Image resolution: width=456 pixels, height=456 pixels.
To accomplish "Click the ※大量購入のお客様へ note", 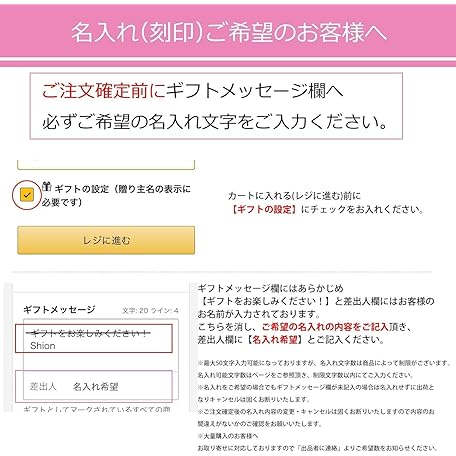I will point(228,436).
